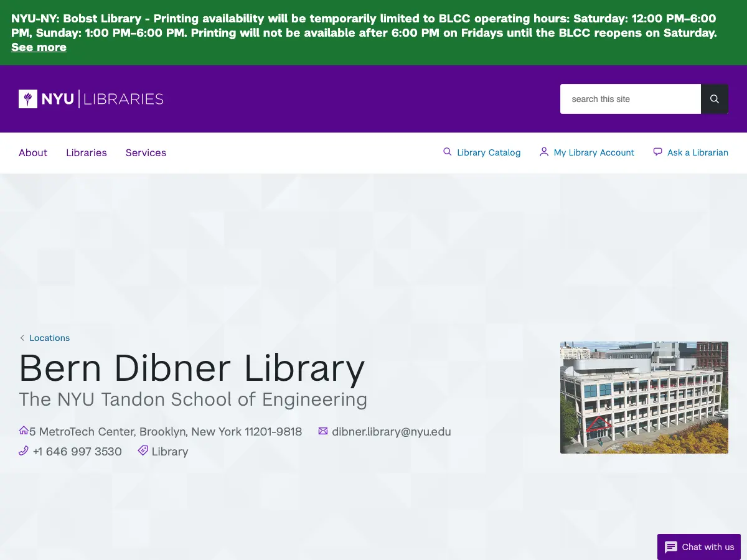Click the envelope icon beside the email
The width and height of the screenshot is (747, 560).
click(323, 431)
